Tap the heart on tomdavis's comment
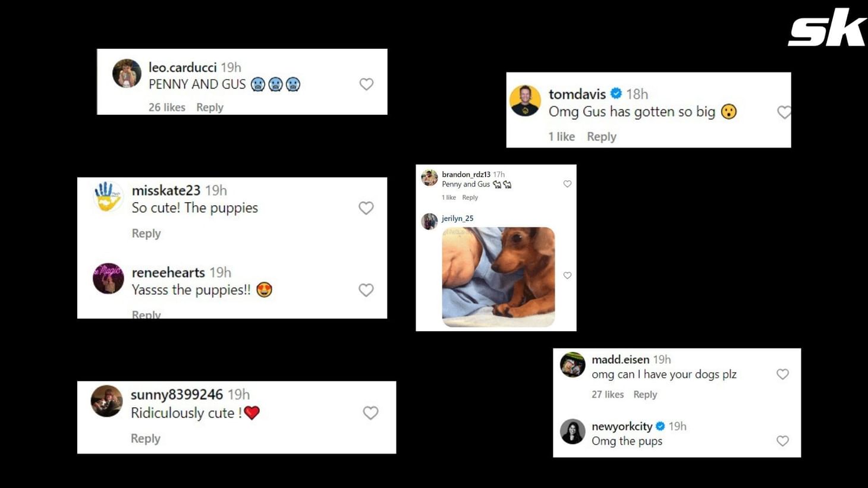The image size is (868, 488). (x=784, y=112)
